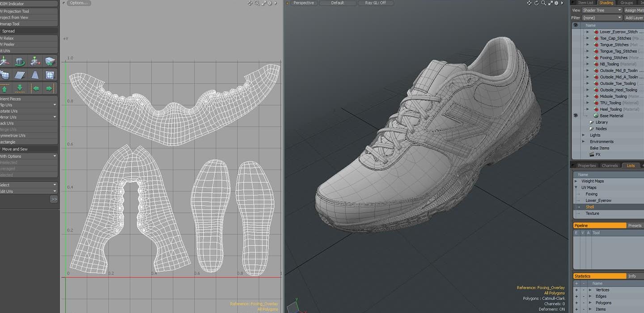Select the Texture UV map

coord(592,213)
